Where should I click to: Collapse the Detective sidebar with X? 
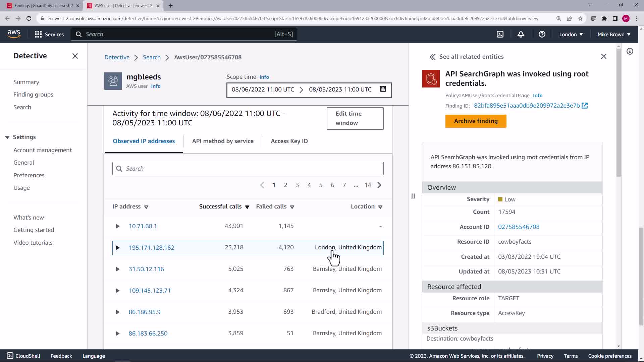pyautogui.click(x=75, y=56)
